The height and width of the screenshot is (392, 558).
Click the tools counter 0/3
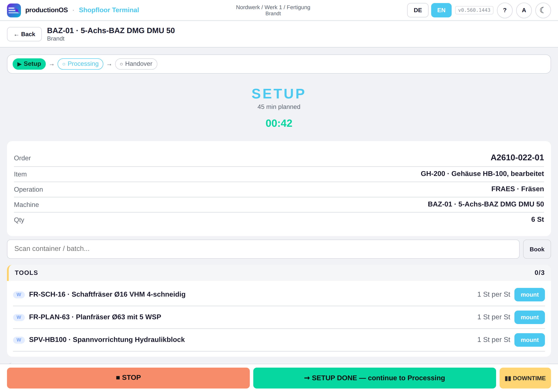click(539, 273)
